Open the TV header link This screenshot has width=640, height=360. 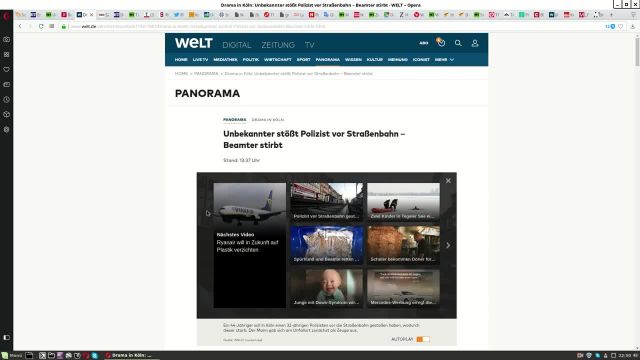(x=309, y=45)
